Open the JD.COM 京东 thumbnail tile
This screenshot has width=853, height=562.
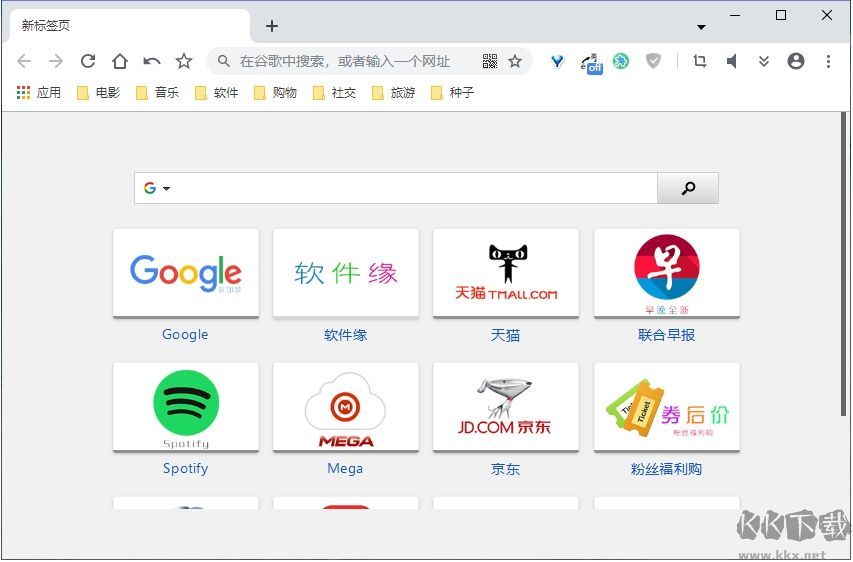(x=505, y=406)
